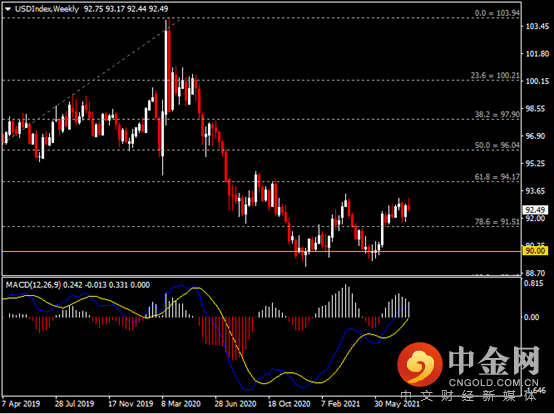Image resolution: width=554 pixels, height=414 pixels.
Task: Select the yellow 90.00 horizontal line
Action: pos(261,252)
